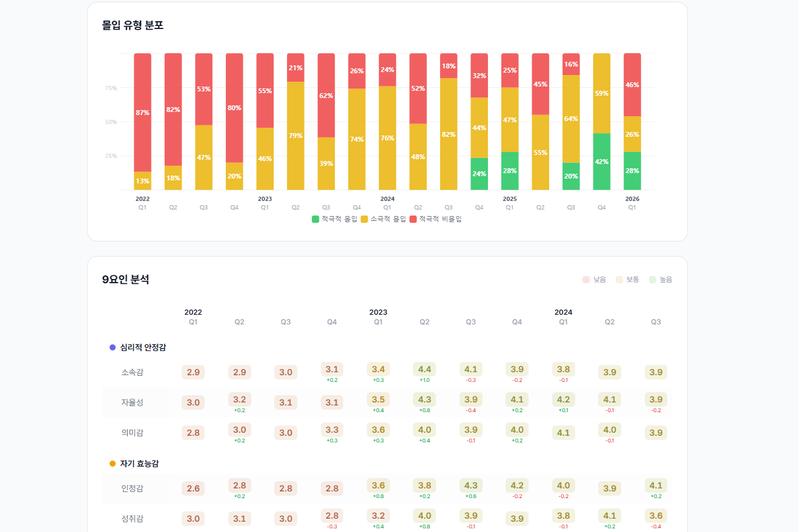Click the yellow 보통 legend swatch
The image size is (798, 532).
coord(619,280)
